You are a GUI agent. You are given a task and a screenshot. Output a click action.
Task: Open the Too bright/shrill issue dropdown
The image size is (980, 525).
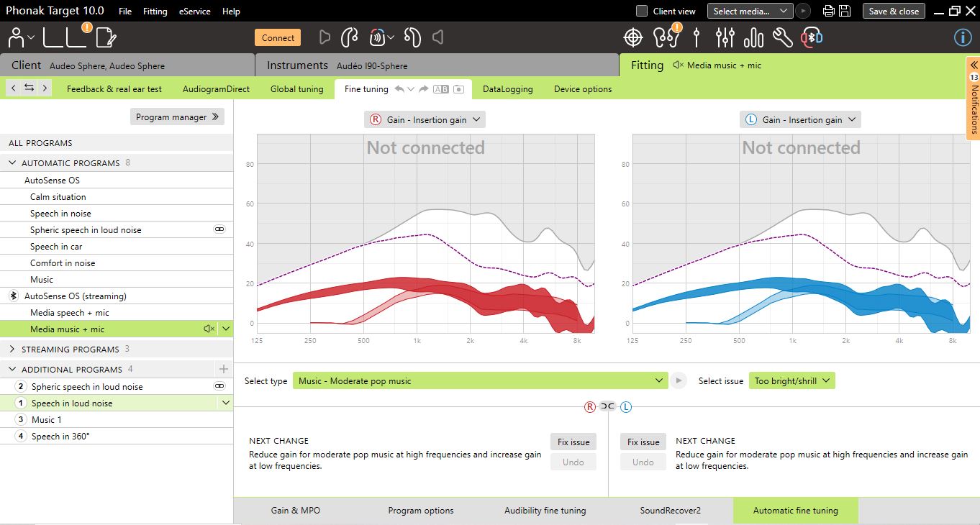click(x=791, y=380)
